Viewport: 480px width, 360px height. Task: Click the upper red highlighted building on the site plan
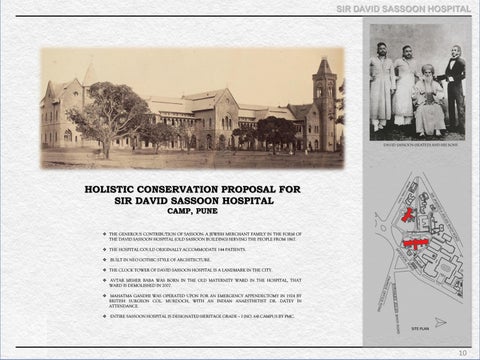click(407, 215)
